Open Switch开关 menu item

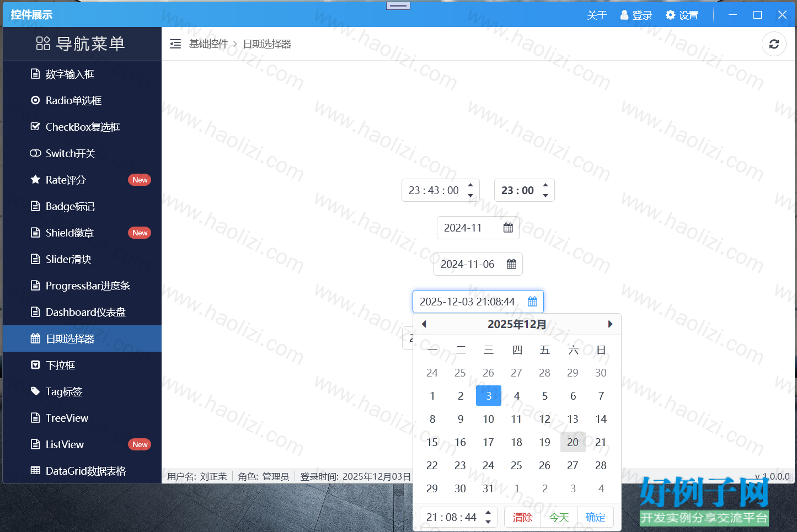pos(82,153)
